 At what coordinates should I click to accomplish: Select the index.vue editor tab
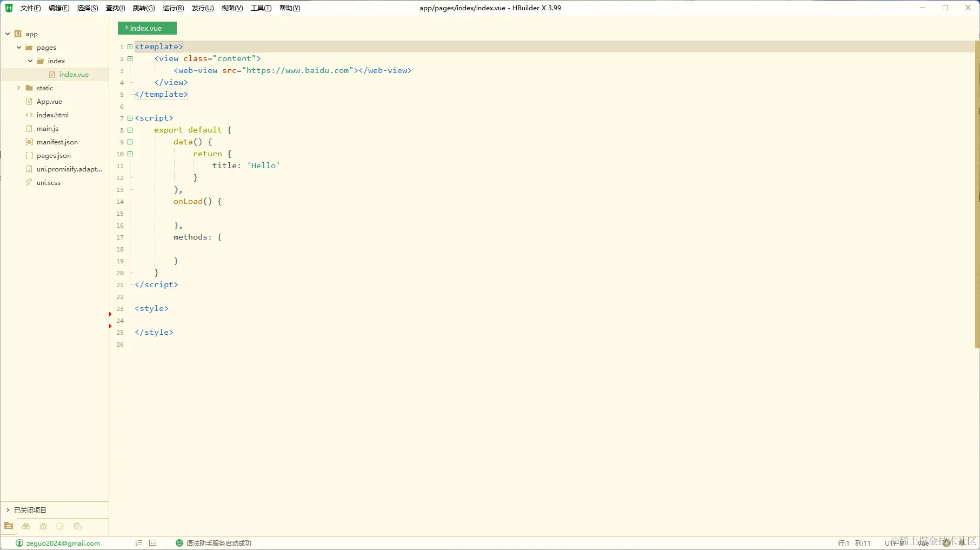pos(147,28)
